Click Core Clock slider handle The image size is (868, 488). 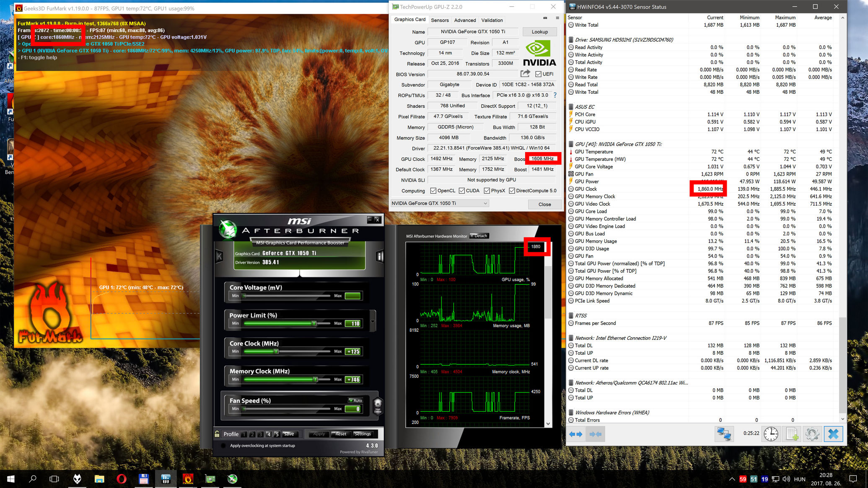pos(276,351)
